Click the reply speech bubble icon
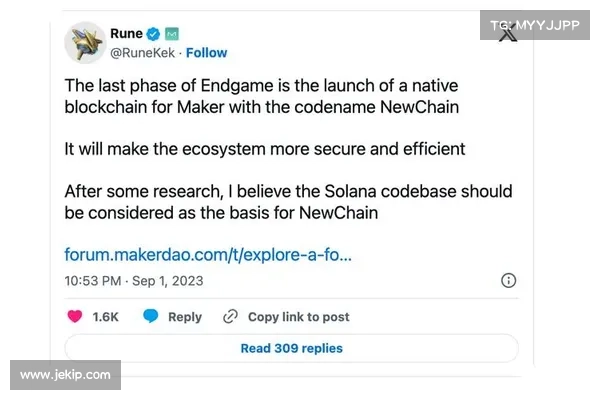The width and height of the screenshot is (600, 400). (x=151, y=316)
